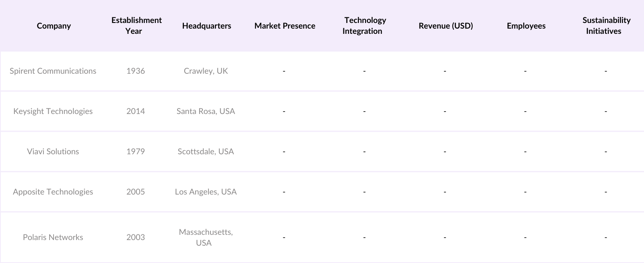This screenshot has height=263, width=644.
Task: Click the 1936 establishment year cell
Action: click(136, 71)
